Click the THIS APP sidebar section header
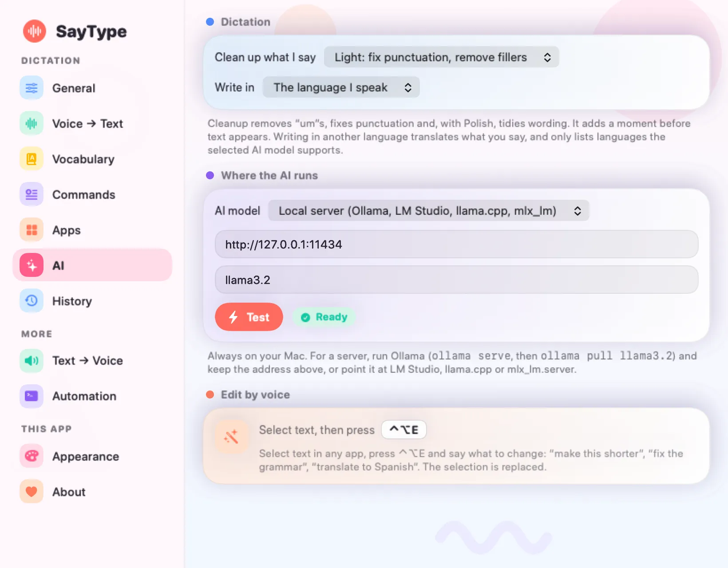 [x=47, y=429]
